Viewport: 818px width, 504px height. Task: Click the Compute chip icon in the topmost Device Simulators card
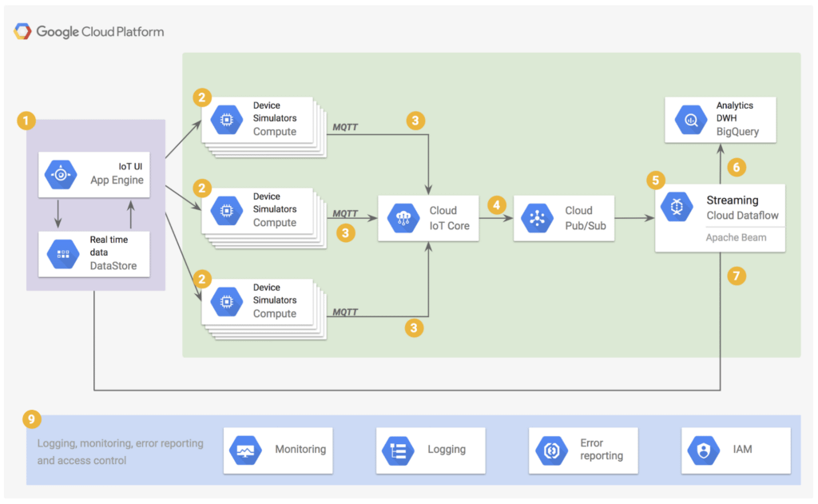coord(226,120)
